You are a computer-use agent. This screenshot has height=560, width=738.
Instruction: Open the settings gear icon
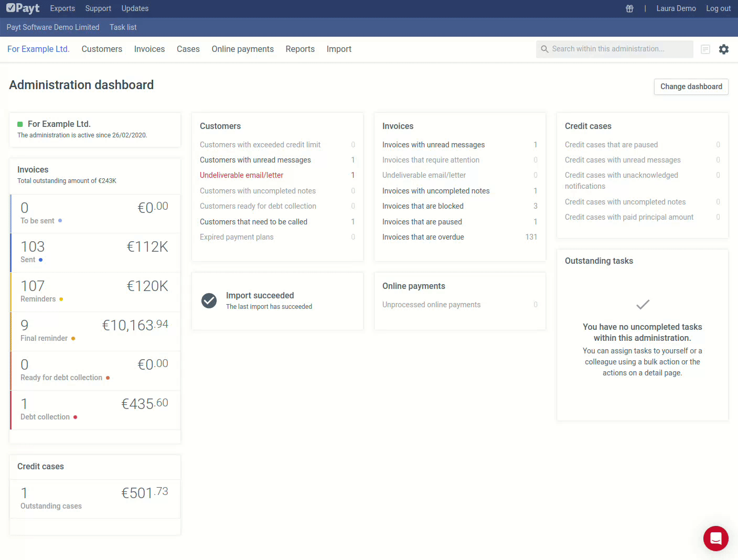tap(724, 49)
